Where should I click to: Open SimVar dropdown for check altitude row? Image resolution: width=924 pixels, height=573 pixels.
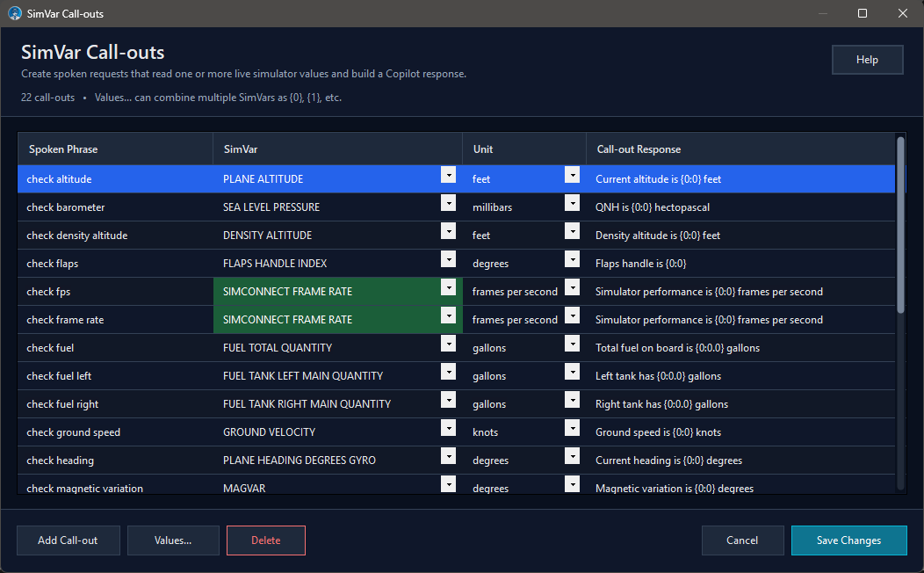[x=449, y=175]
